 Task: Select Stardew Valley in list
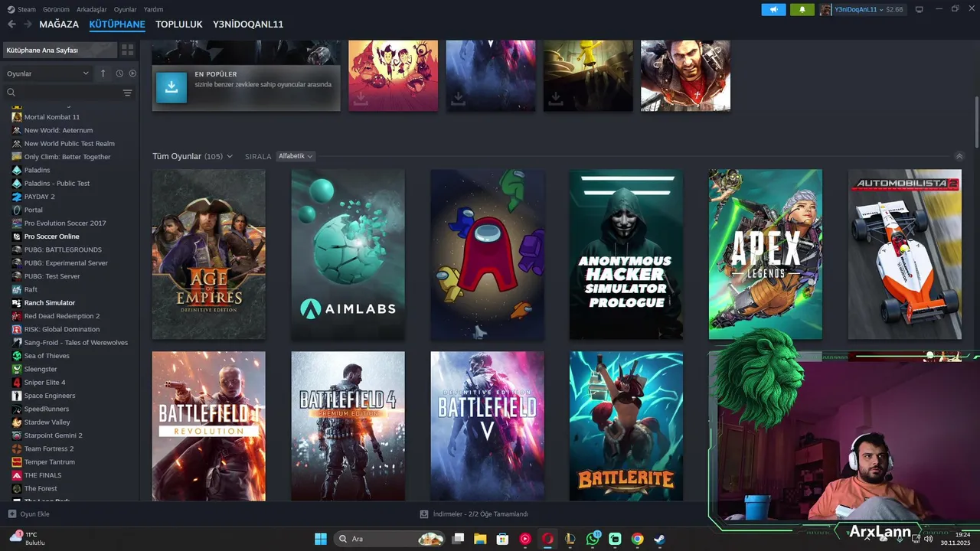[47, 422]
